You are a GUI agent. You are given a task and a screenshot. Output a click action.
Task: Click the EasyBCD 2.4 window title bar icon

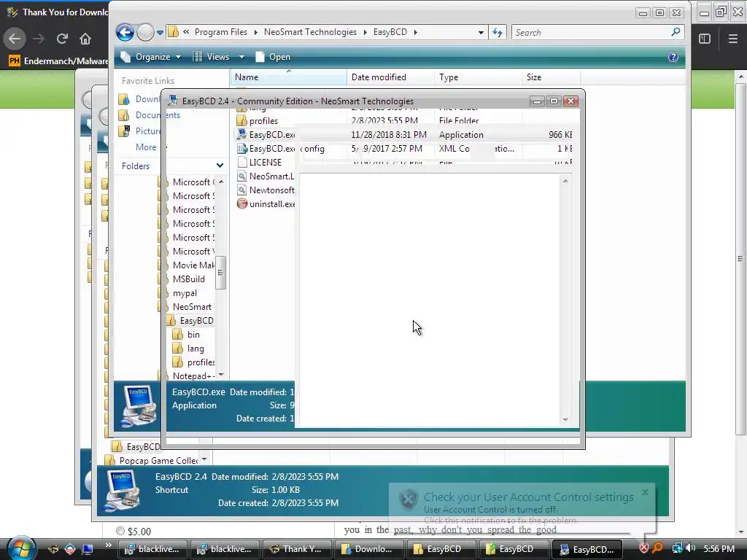[x=173, y=101]
